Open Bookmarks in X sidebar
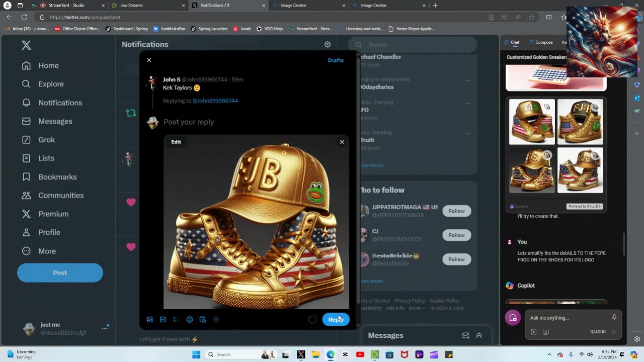This screenshot has width=644, height=362. coord(49,177)
